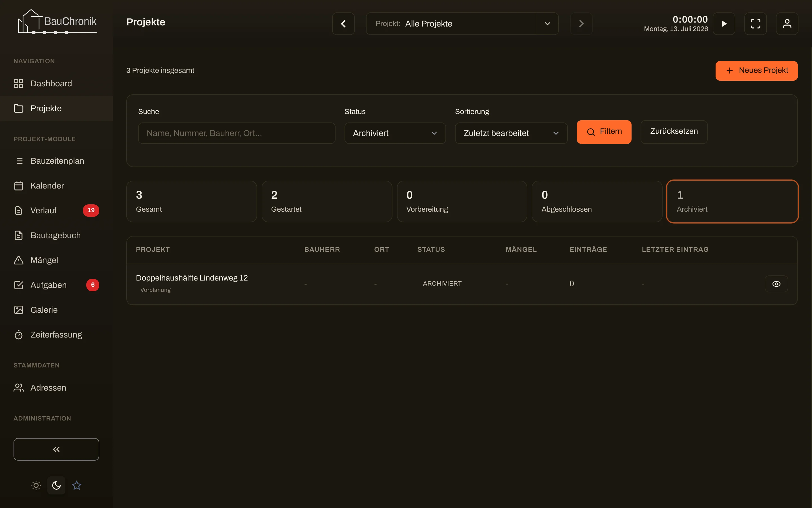Click the LETZTER EINTRAG column header
The height and width of the screenshot is (508, 812).
tap(675, 250)
